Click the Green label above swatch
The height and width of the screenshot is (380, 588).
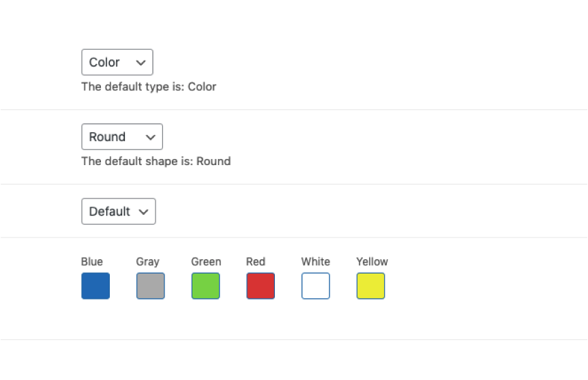coord(206,261)
